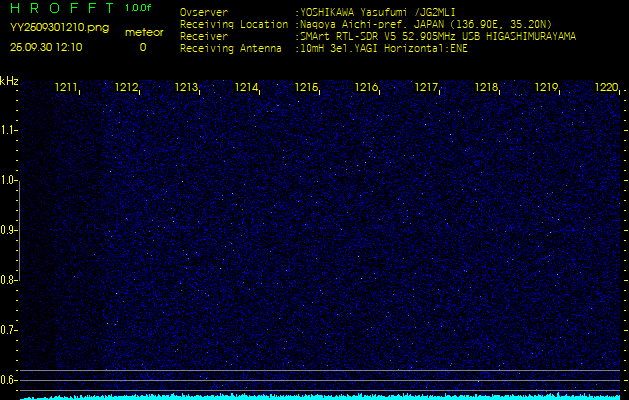This screenshot has width=629, height=400.
Task: Select the Receiving Antenna YAGI line
Action: point(323,47)
